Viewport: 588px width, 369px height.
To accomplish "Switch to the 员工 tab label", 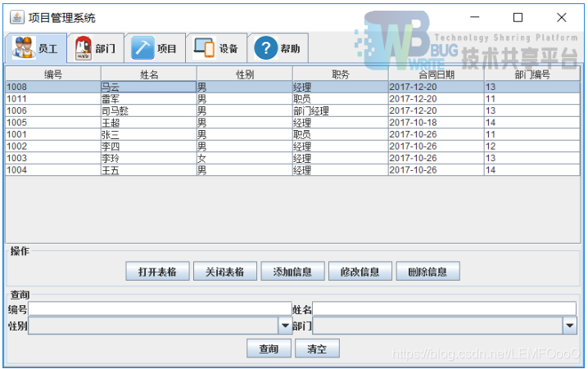I will [x=48, y=49].
